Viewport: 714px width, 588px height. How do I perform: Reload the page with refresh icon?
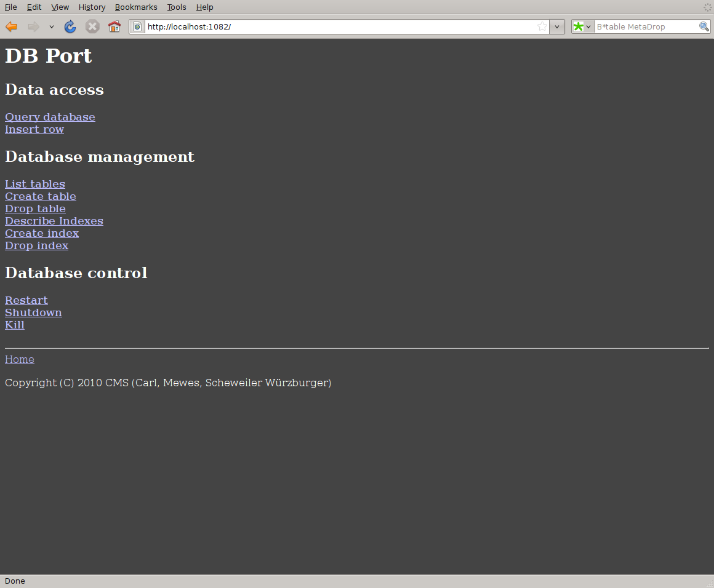coord(70,27)
